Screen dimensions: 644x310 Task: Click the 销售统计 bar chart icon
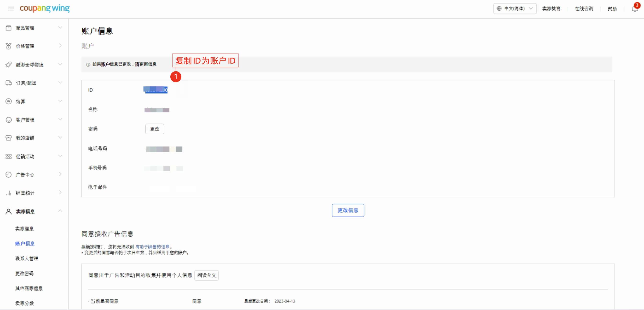[8, 193]
